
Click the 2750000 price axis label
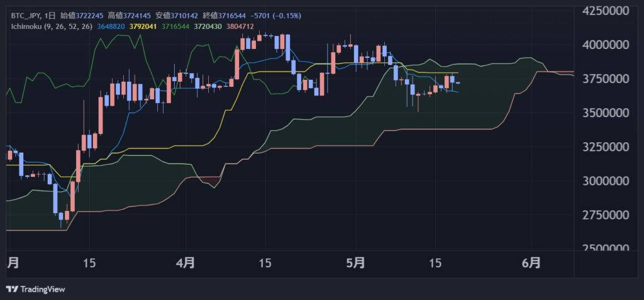(606, 215)
